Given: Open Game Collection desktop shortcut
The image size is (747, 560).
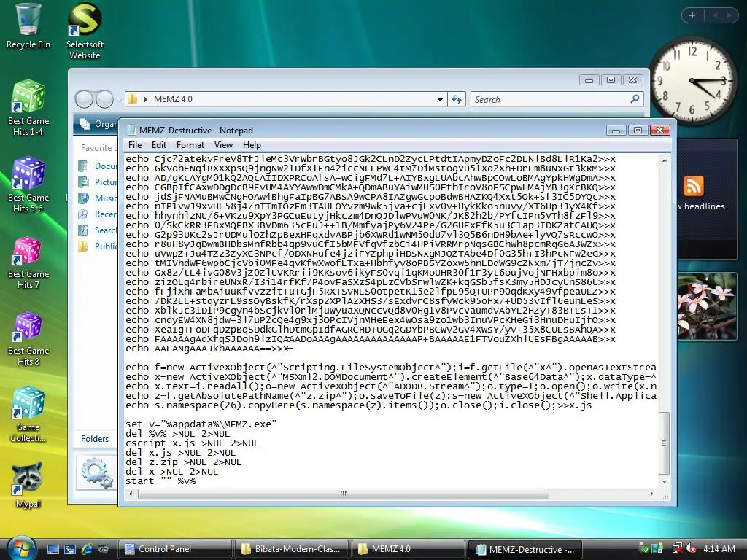Looking at the screenshot, I should [28, 415].
